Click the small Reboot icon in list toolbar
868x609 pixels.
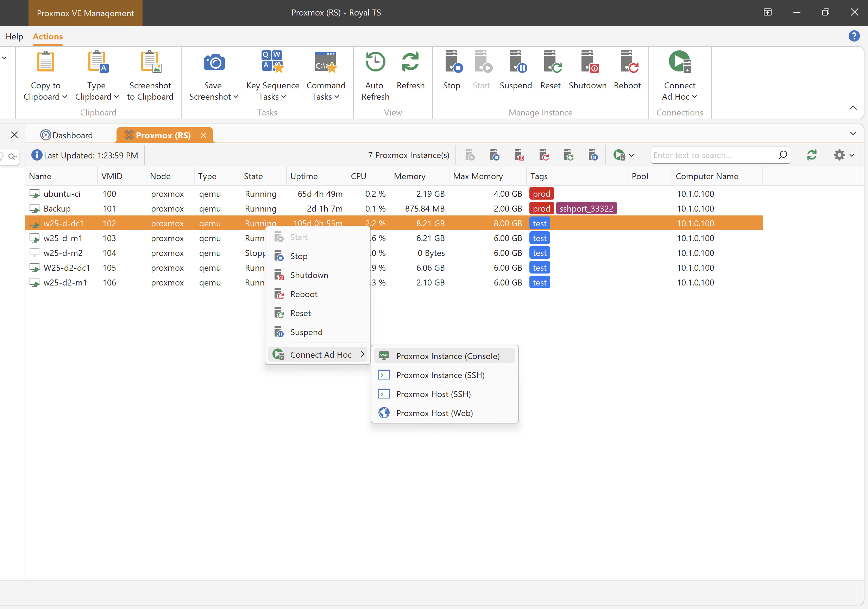[543, 155]
